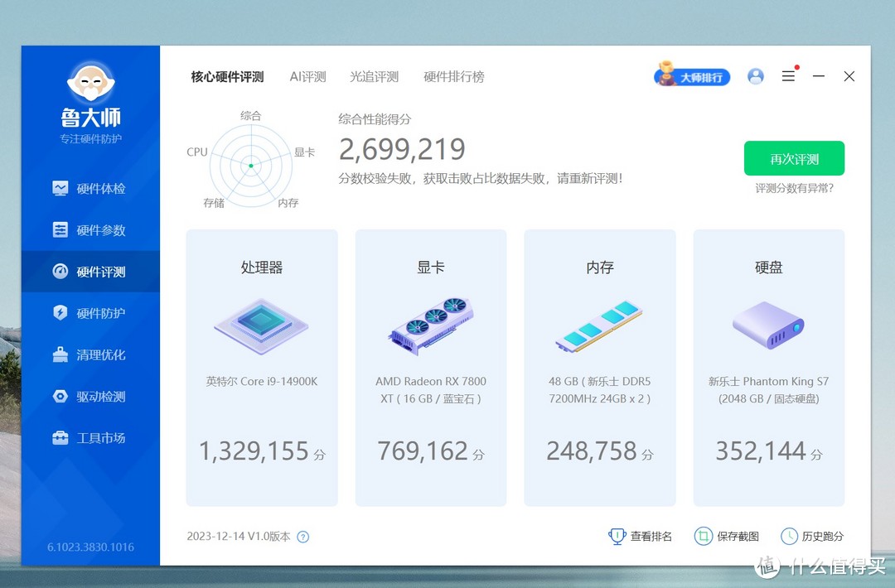Minimize the 鲁大师 window
This screenshot has height=588, width=895.
click(x=819, y=76)
